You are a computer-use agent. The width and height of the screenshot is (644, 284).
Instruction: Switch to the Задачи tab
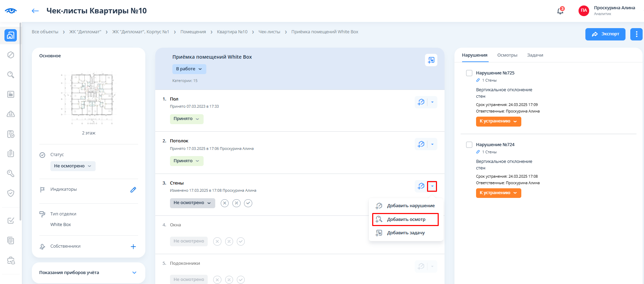tap(535, 55)
